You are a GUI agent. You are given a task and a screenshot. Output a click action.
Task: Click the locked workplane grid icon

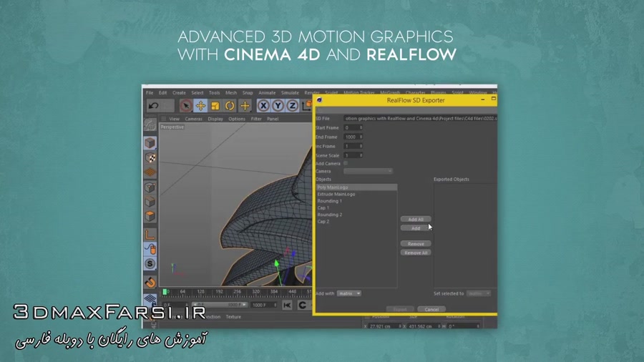click(x=150, y=299)
